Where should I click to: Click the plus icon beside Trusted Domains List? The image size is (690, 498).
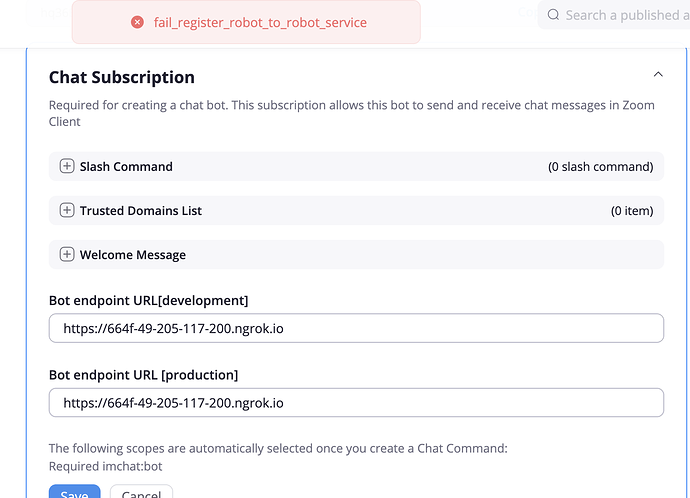tap(67, 210)
